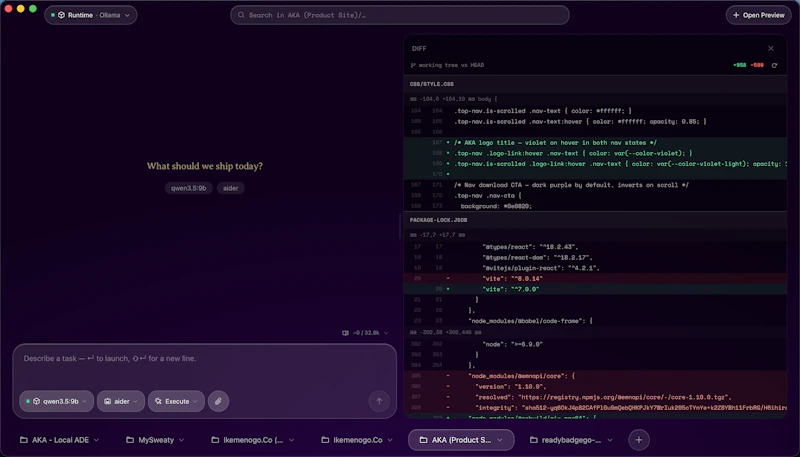
Task: Expand the chevron on readybadgego-… tab
Action: coord(610,440)
